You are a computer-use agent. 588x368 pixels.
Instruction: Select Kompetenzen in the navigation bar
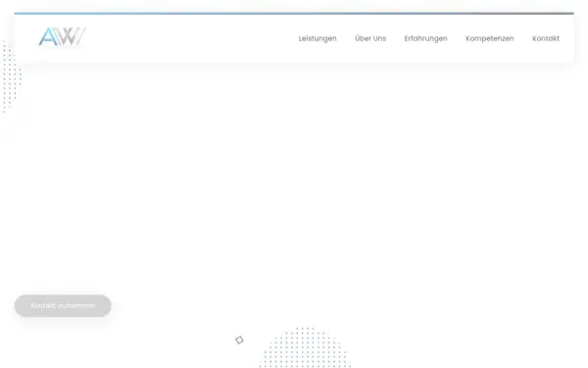489,38
